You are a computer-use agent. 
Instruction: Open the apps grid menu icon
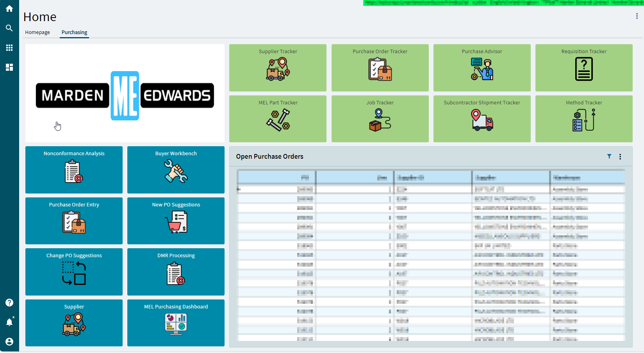tap(9, 48)
